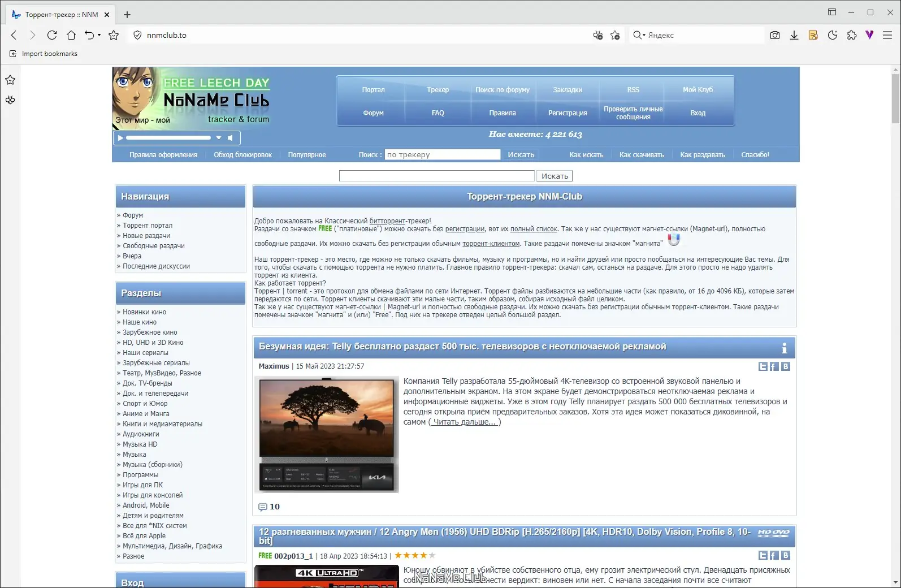Screen dimensions: 901x588
Task: Add bookmark via address bar star icon
Action: (615, 35)
